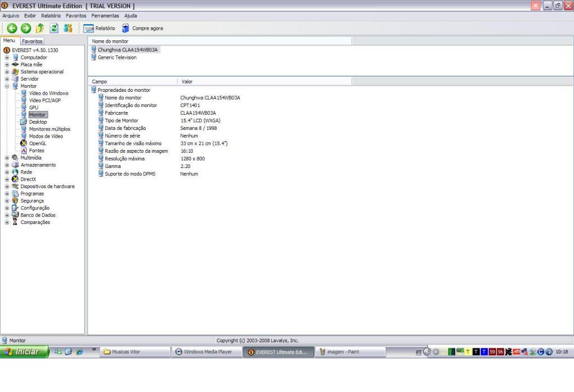Click the OpenGL icon in the tree

coord(24,143)
